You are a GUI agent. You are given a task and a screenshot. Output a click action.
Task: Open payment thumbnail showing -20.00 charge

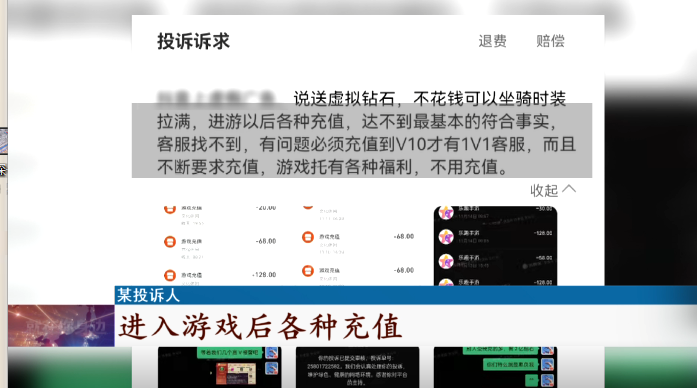[220, 246]
